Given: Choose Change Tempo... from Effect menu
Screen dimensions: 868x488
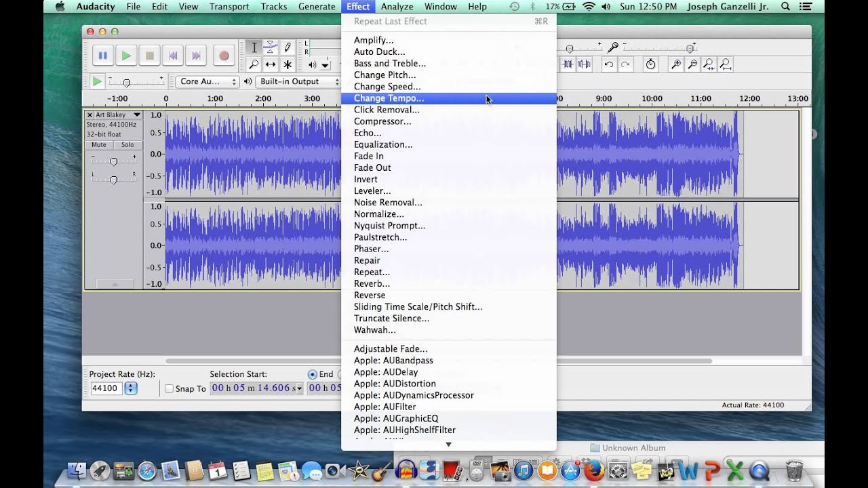Looking at the screenshot, I should tap(448, 98).
